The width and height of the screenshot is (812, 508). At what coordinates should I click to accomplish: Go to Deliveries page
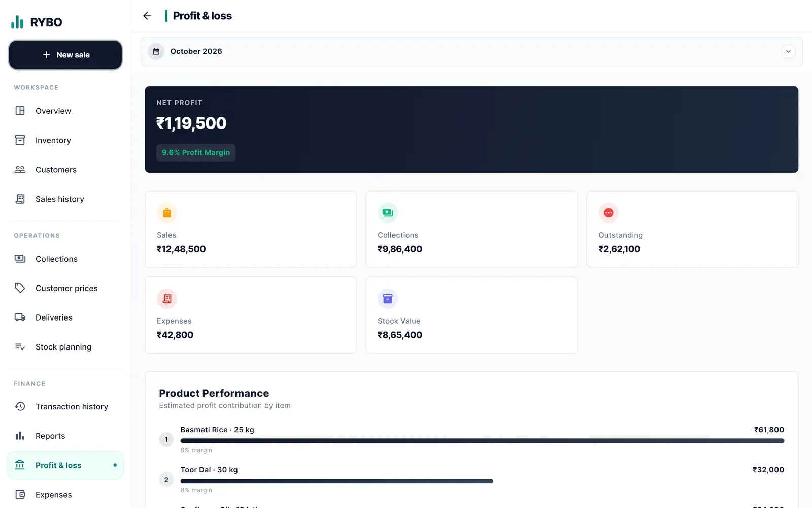[x=65, y=317]
